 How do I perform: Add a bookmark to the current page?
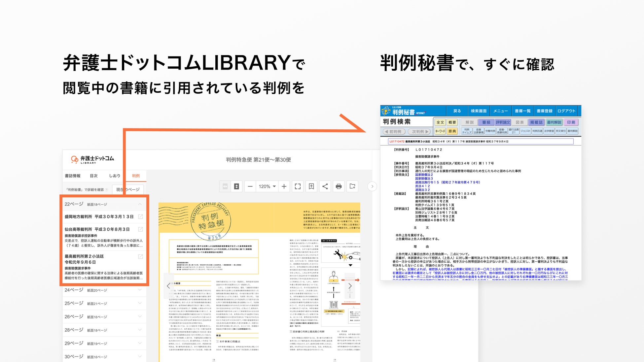pyautogui.click(x=311, y=186)
